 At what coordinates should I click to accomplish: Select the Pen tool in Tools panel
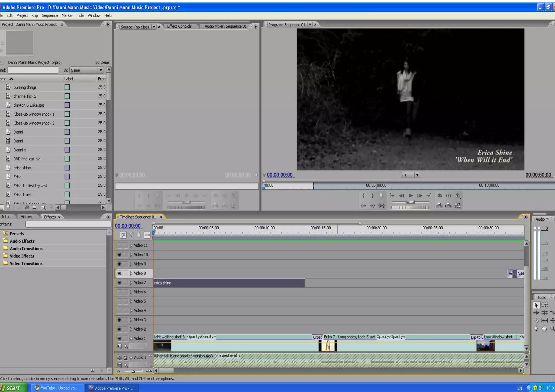click(536, 328)
